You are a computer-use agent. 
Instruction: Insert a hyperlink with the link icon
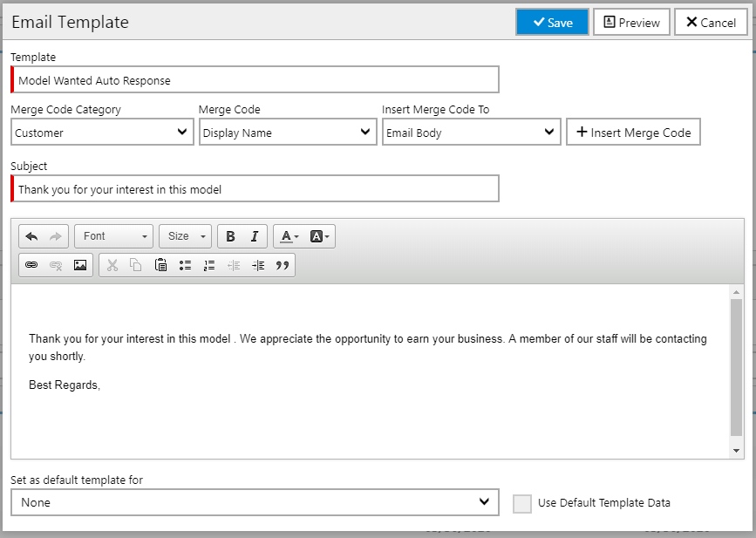pyautogui.click(x=31, y=265)
